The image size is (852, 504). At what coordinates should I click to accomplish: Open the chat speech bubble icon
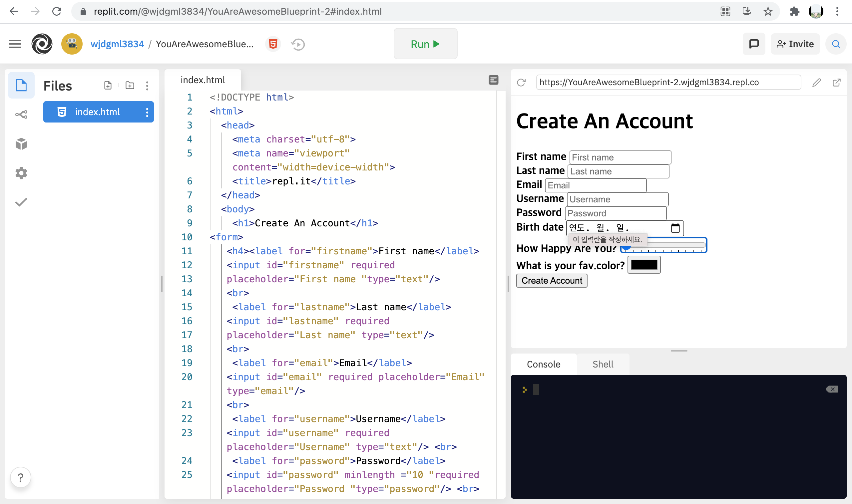(x=754, y=44)
